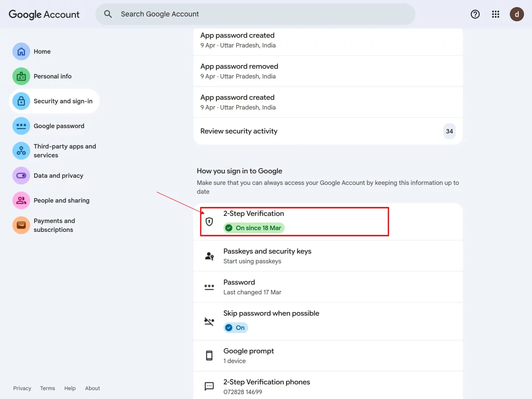
Task: Click the Google password dots icon
Action: (21, 126)
